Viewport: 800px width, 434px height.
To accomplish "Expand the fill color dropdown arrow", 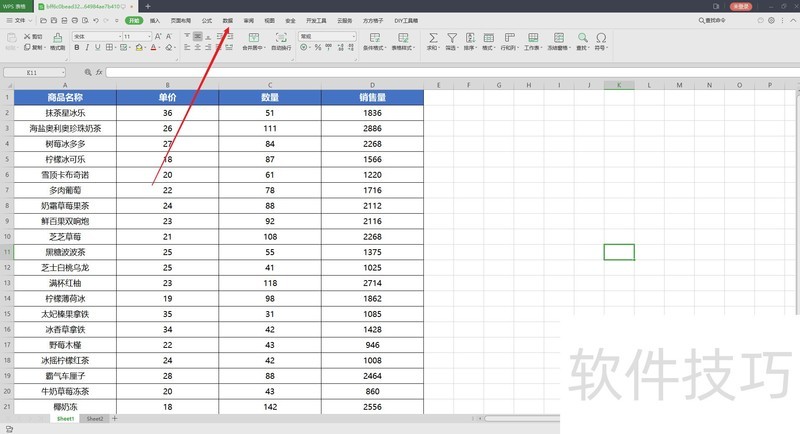I will click(145, 47).
